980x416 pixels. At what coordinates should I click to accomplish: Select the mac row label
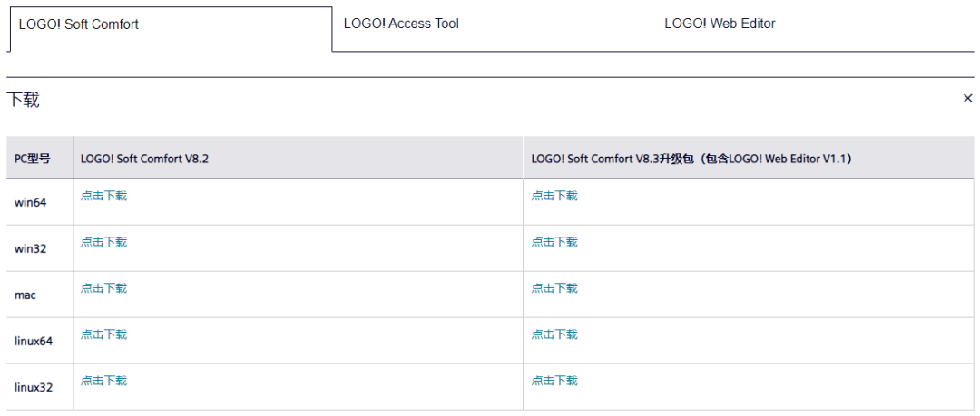(x=25, y=295)
